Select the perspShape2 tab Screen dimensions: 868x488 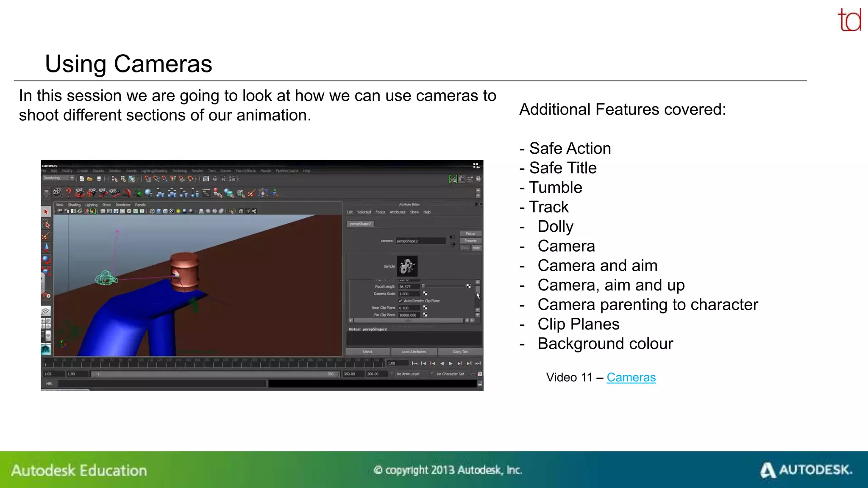[x=360, y=224]
